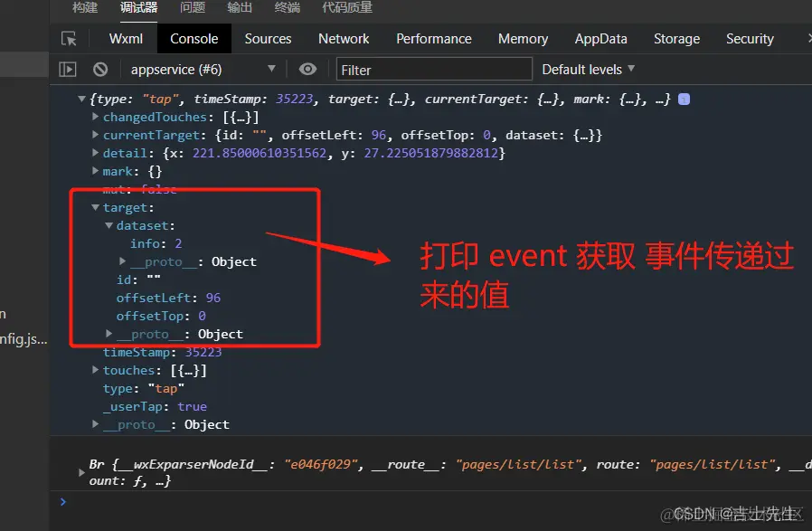
Task: Select the 构建 top tab
Action: [x=85, y=7]
